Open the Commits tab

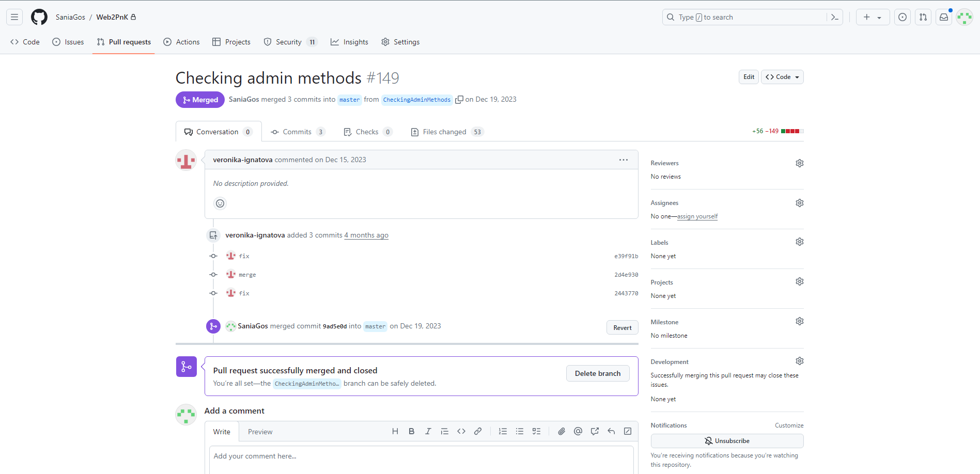point(298,132)
